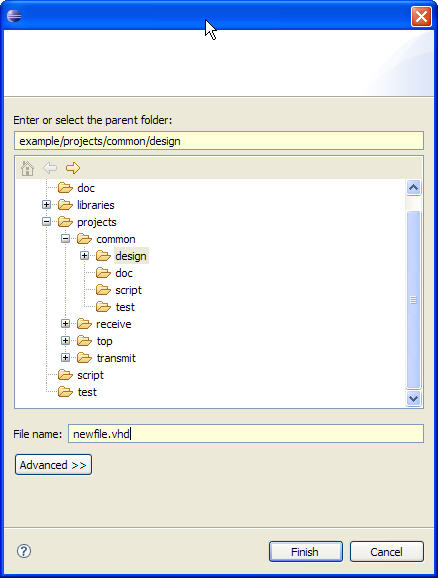Expand the top folder node
The height and width of the screenshot is (578, 438).
pyautogui.click(x=65, y=341)
